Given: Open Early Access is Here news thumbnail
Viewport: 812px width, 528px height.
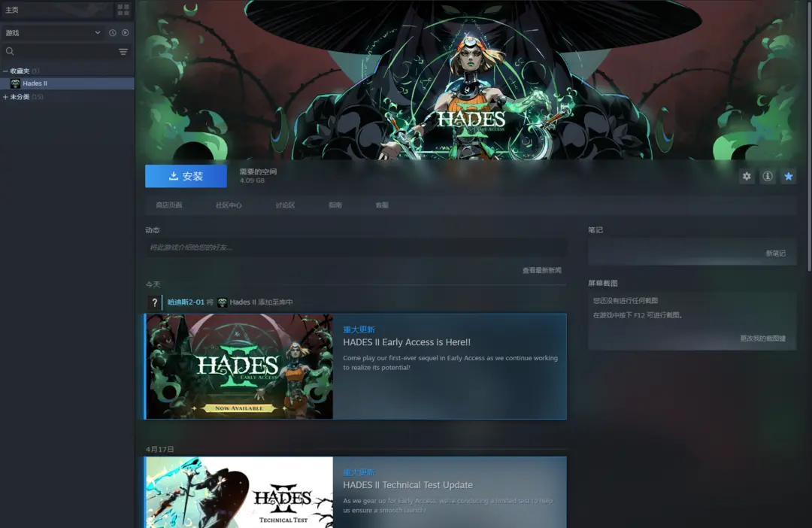Looking at the screenshot, I should (x=239, y=366).
